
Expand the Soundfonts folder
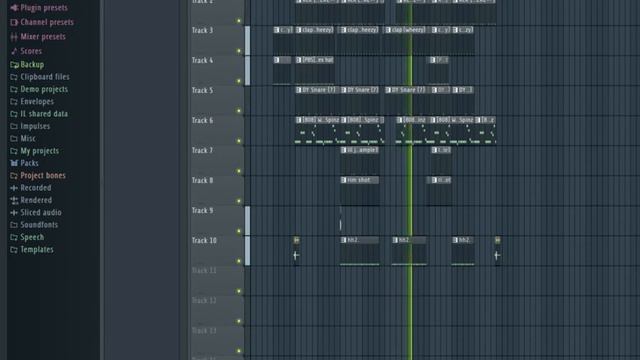point(34,225)
